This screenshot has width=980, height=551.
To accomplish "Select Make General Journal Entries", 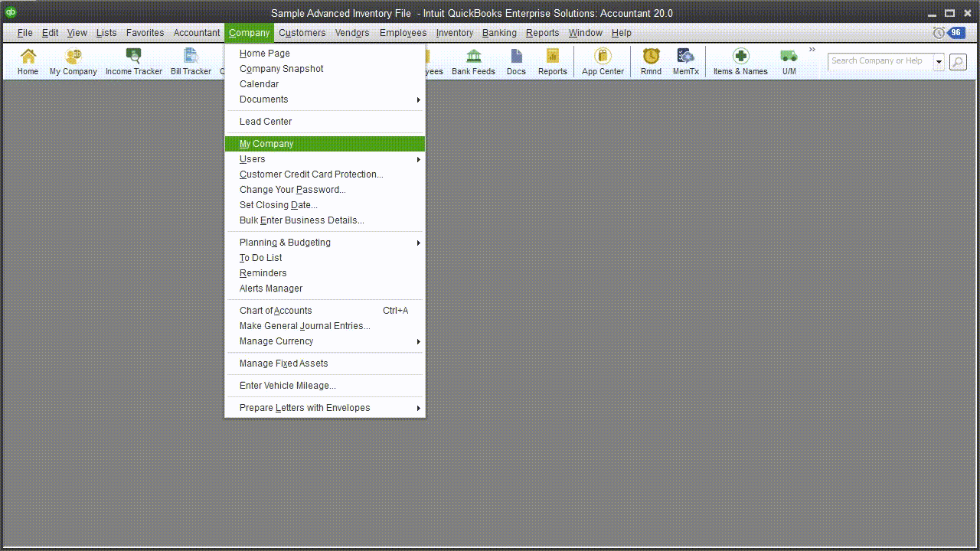I will [325, 326].
